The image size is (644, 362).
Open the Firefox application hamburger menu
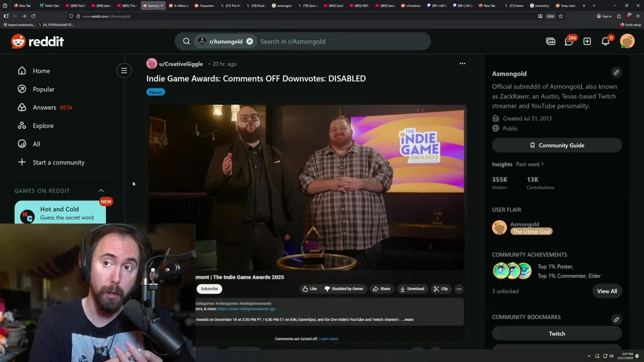pos(638,16)
